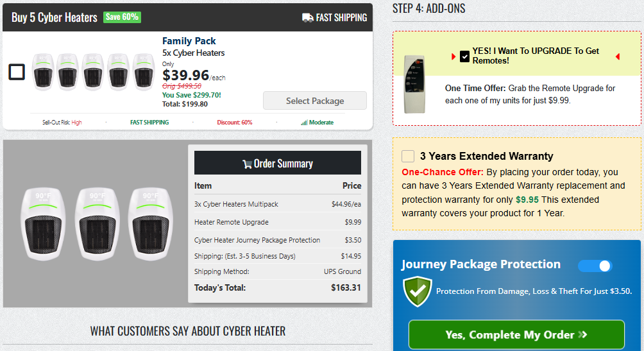The height and width of the screenshot is (351, 644).
Task: Click the left red arrow beside upgrade checkbox
Action: click(453, 56)
